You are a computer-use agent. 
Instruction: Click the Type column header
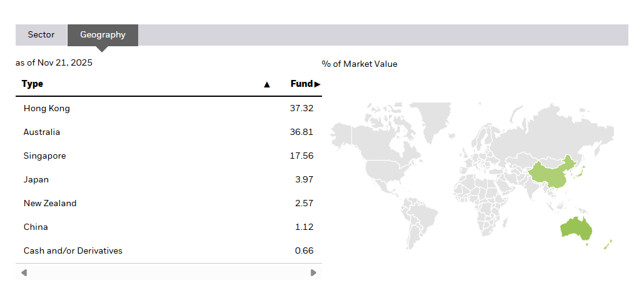tap(33, 84)
